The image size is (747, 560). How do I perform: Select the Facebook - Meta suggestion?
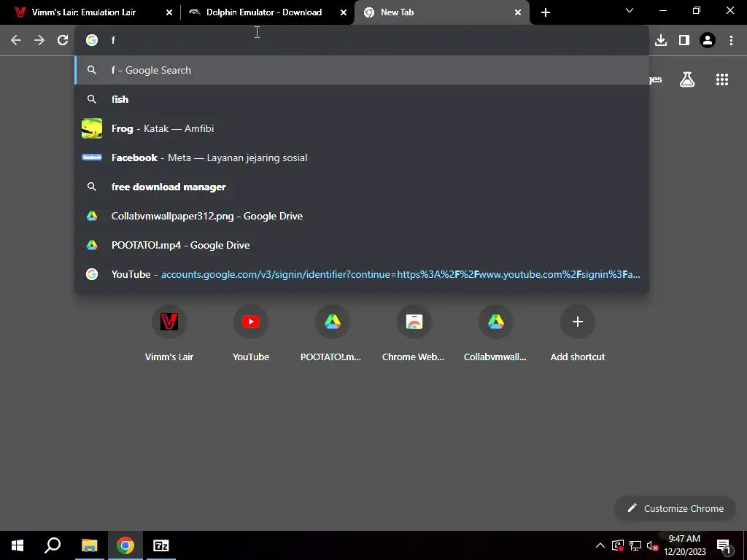(362, 157)
